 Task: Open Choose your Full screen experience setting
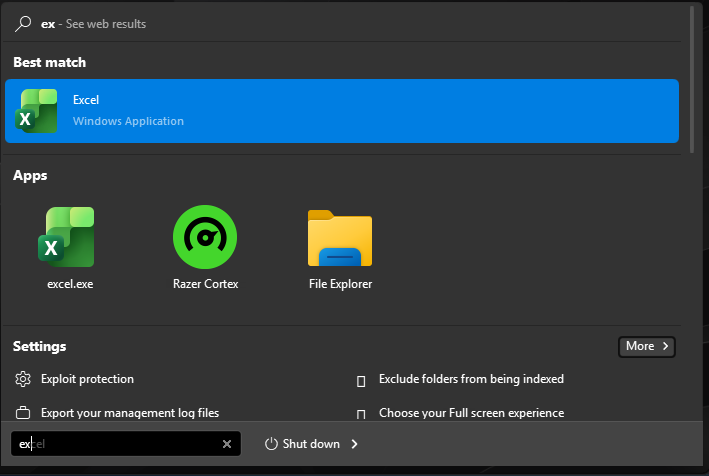pyautogui.click(x=471, y=413)
